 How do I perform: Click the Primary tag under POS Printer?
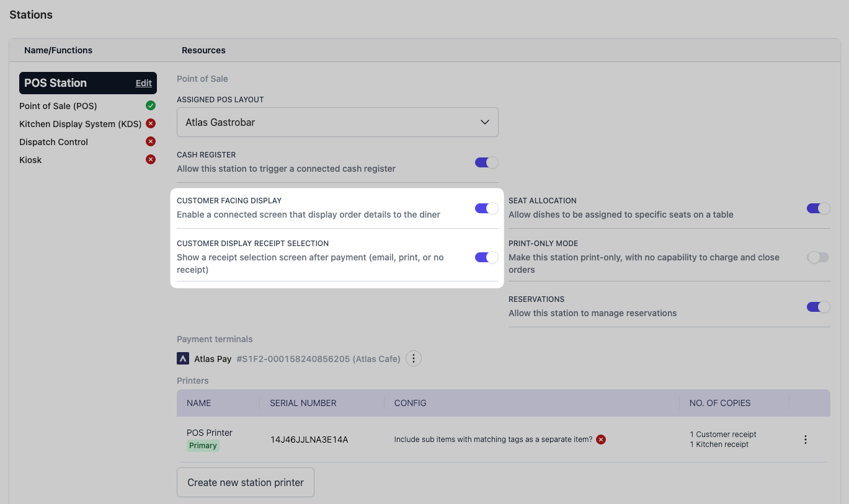pos(203,446)
